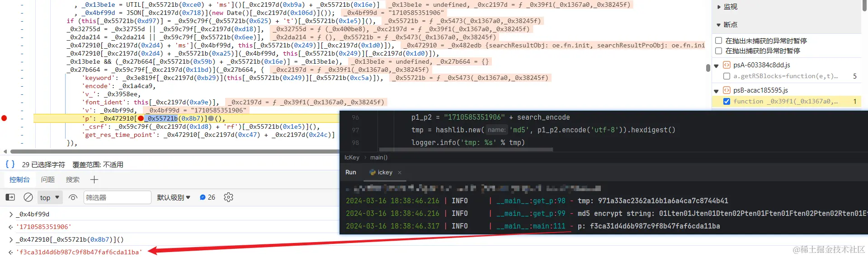
Task: Switch to the 控制台 console tab
Action: pos(19,179)
